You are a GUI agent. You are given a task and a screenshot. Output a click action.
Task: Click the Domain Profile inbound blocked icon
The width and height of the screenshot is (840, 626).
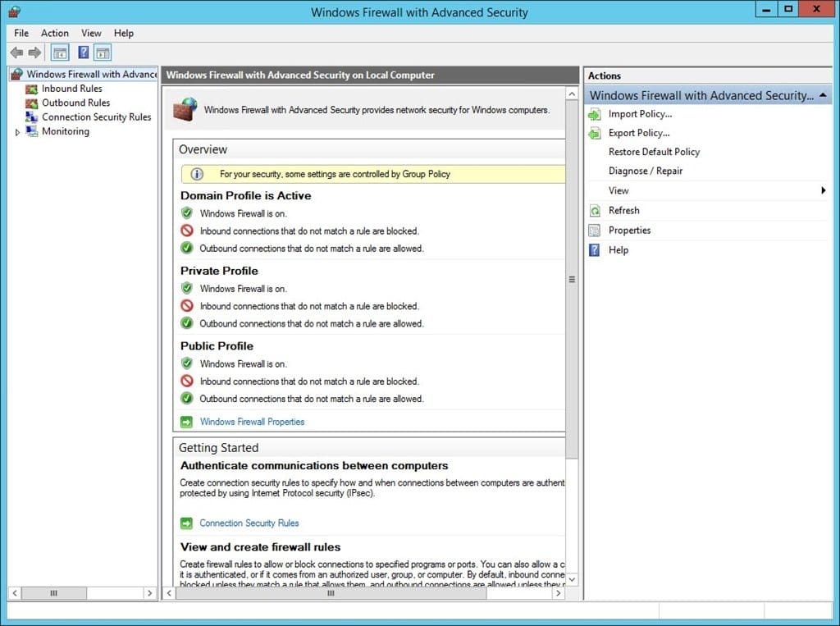click(186, 231)
